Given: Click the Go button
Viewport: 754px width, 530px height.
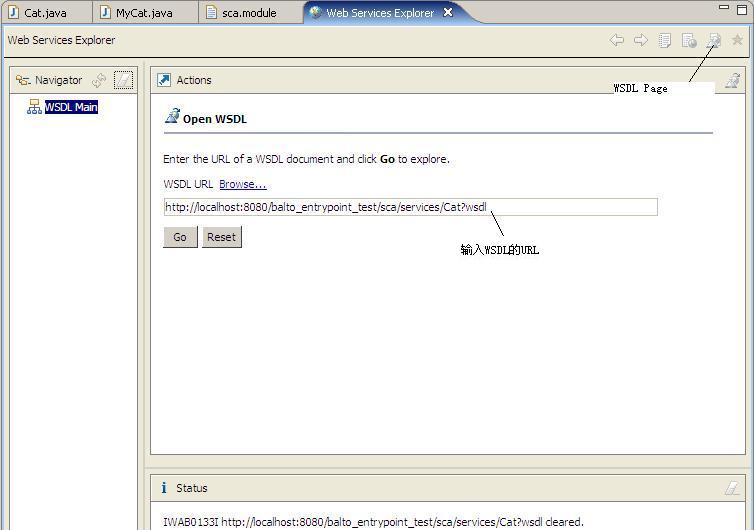Looking at the screenshot, I should [180, 237].
